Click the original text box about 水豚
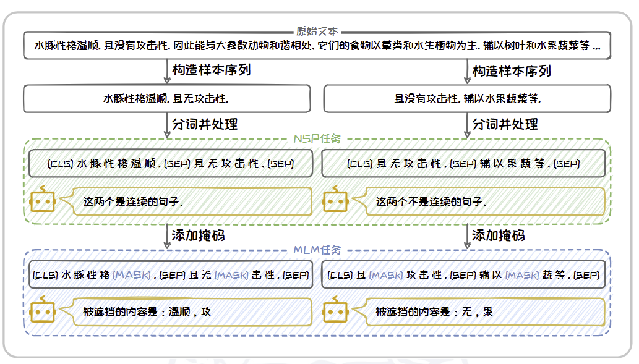The height and width of the screenshot is (364, 639). pos(317,46)
